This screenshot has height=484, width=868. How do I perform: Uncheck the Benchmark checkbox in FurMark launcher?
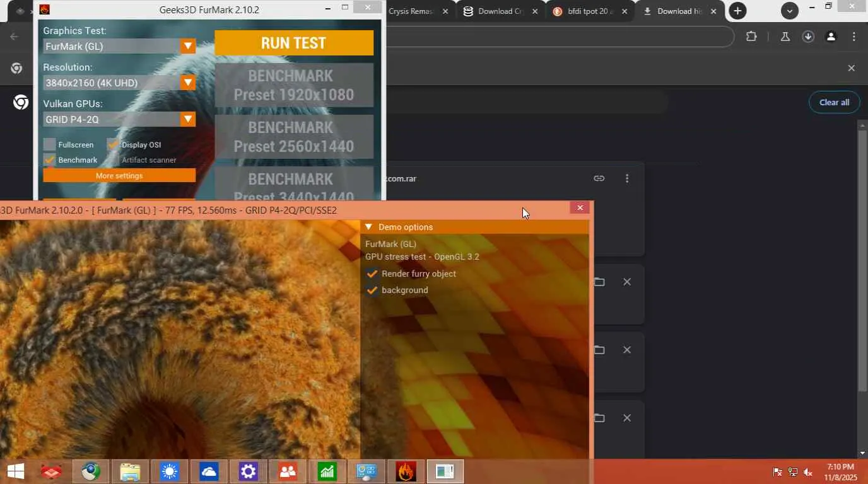(x=49, y=159)
